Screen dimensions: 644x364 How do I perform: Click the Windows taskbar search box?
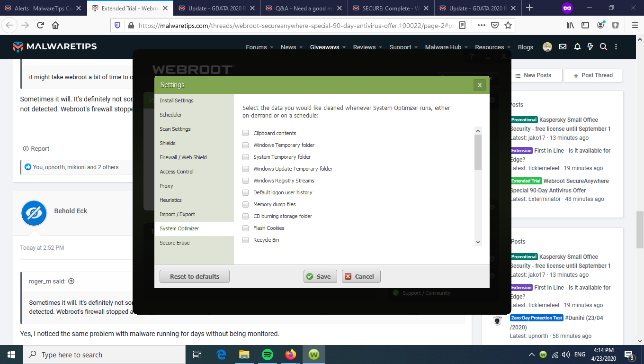[104, 355]
